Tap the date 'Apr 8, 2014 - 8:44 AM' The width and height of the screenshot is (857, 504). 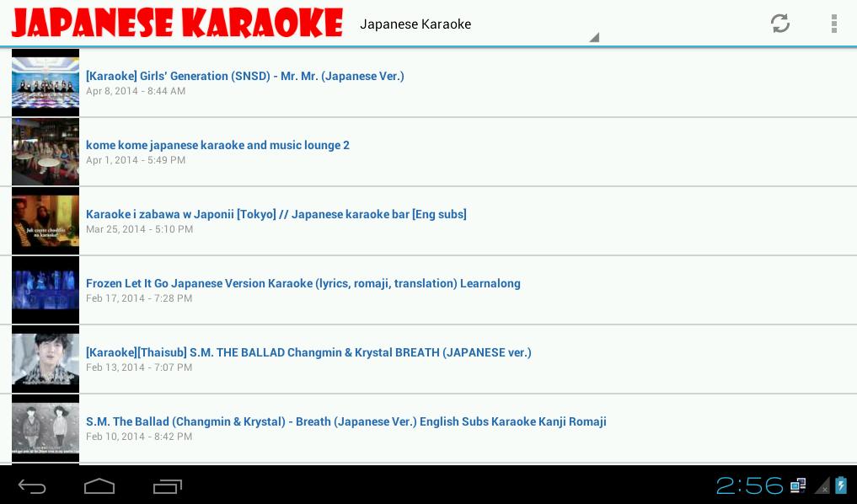(136, 91)
